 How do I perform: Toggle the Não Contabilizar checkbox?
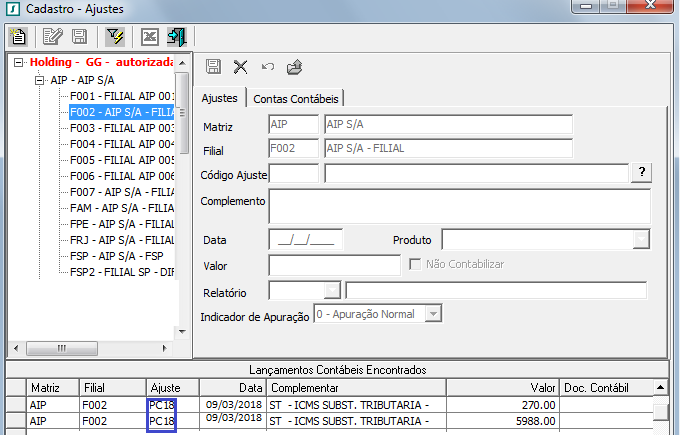pos(417,264)
